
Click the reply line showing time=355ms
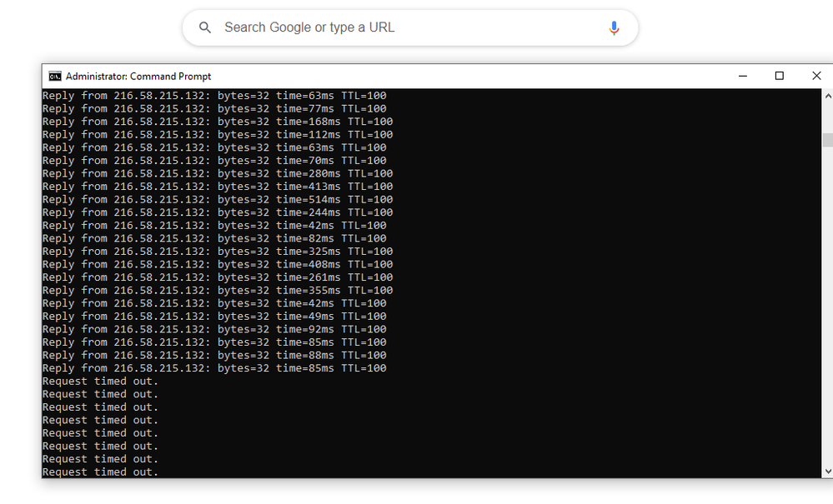point(217,291)
